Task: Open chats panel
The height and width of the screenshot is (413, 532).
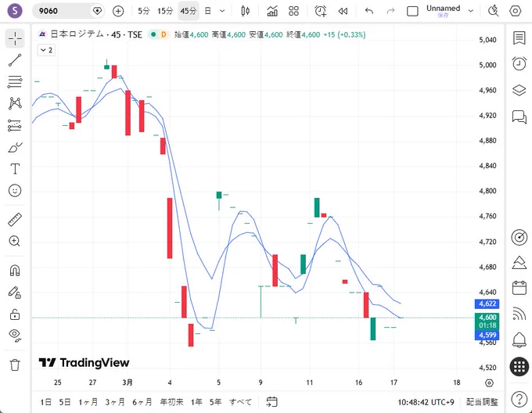Action: [519, 117]
